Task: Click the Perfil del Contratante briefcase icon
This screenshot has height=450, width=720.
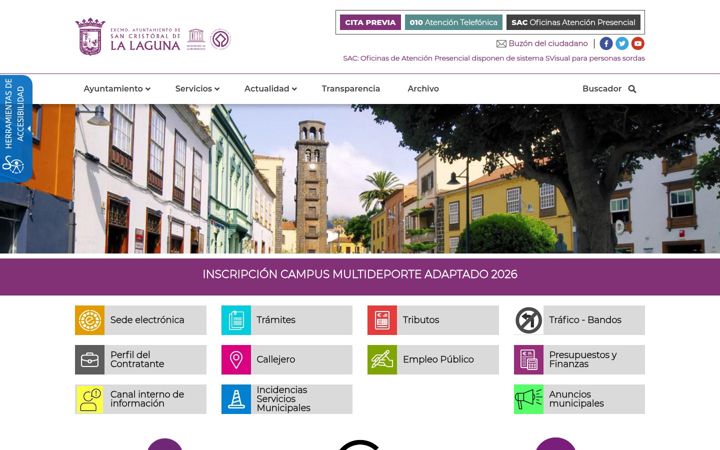Action: coord(90,360)
